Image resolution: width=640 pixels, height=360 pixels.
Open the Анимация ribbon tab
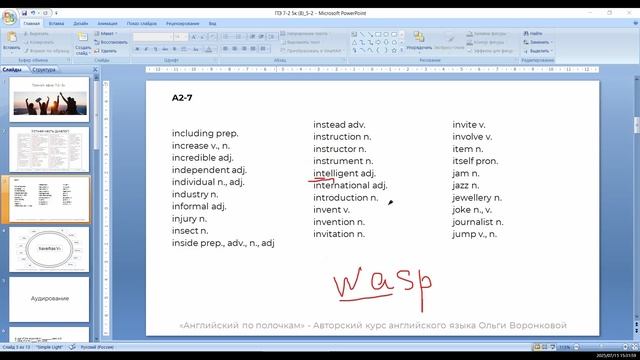pyautogui.click(x=107, y=23)
